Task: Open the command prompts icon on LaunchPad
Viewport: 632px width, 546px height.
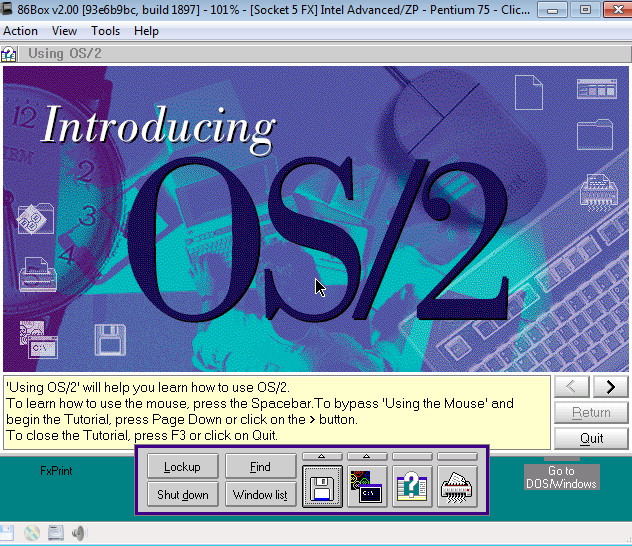Action: tap(367, 486)
